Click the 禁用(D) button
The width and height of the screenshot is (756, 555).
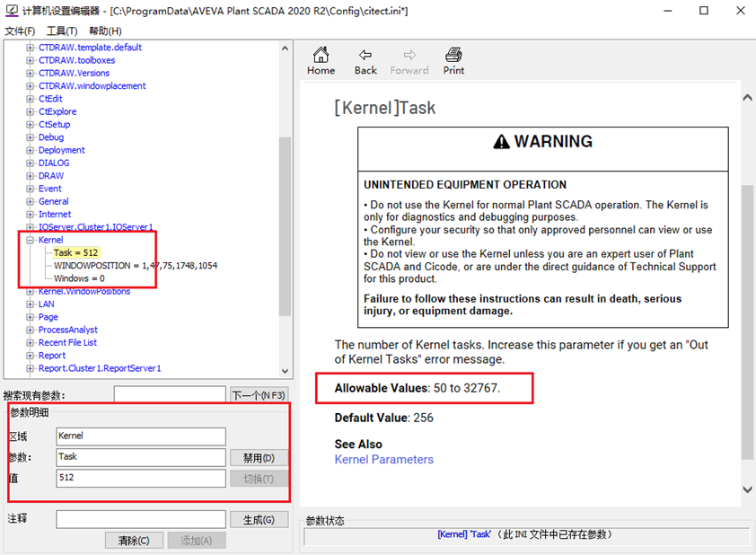pyautogui.click(x=259, y=458)
